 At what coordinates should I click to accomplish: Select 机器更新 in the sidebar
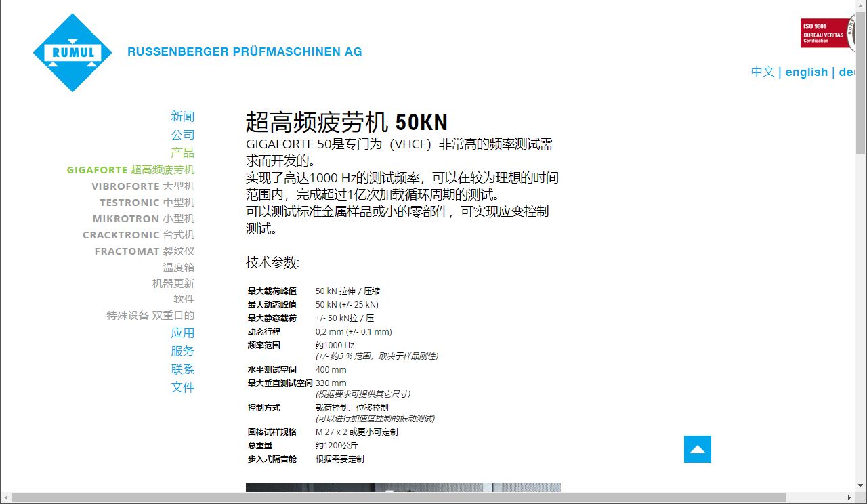(x=173, y=284)
